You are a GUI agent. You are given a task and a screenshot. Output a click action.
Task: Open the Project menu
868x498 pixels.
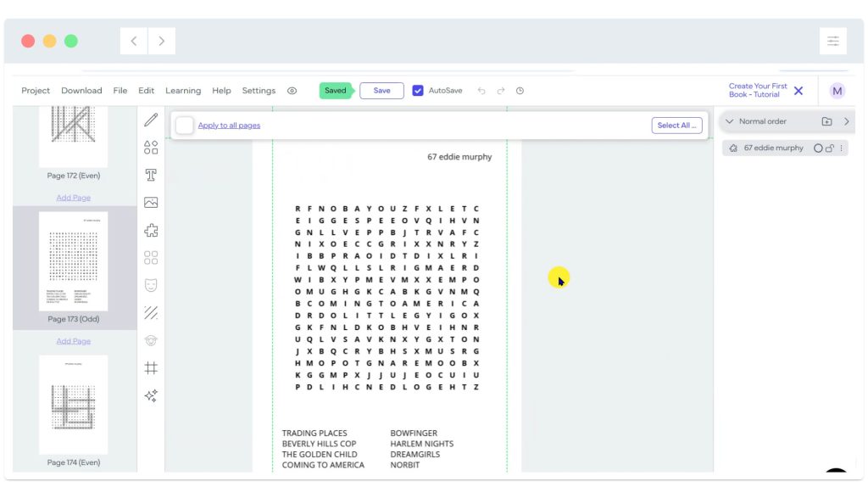pos(36,91)
